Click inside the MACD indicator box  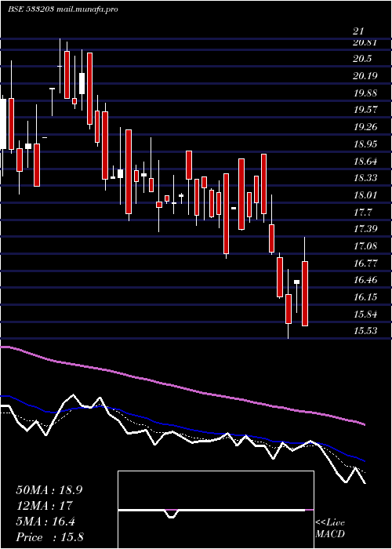click(216, 510)
